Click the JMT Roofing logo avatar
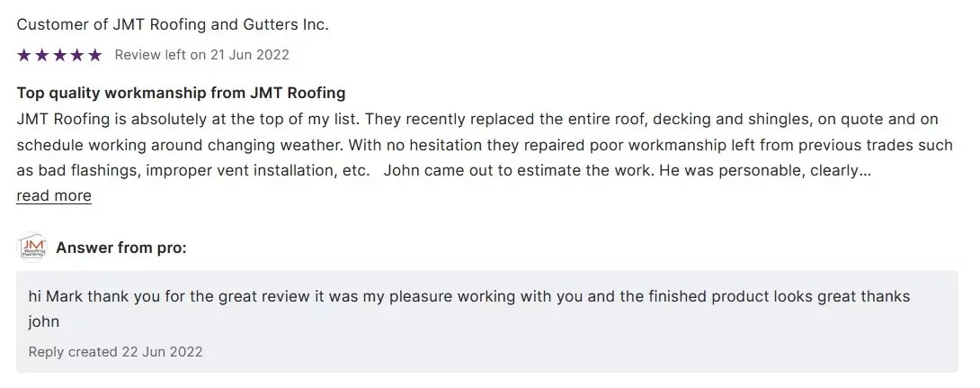The width and height of the screenshot is (980, 388). pos(32,248)
